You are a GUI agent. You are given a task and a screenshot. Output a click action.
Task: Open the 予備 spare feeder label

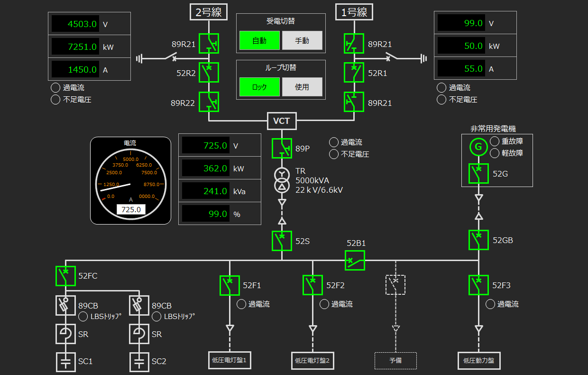click(395, 361)
